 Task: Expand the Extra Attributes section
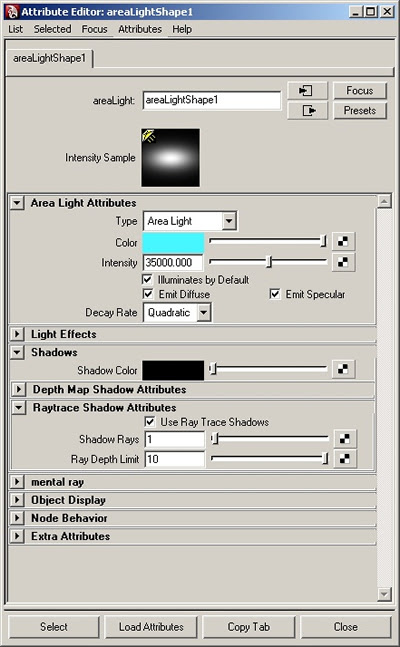(17, 536)
